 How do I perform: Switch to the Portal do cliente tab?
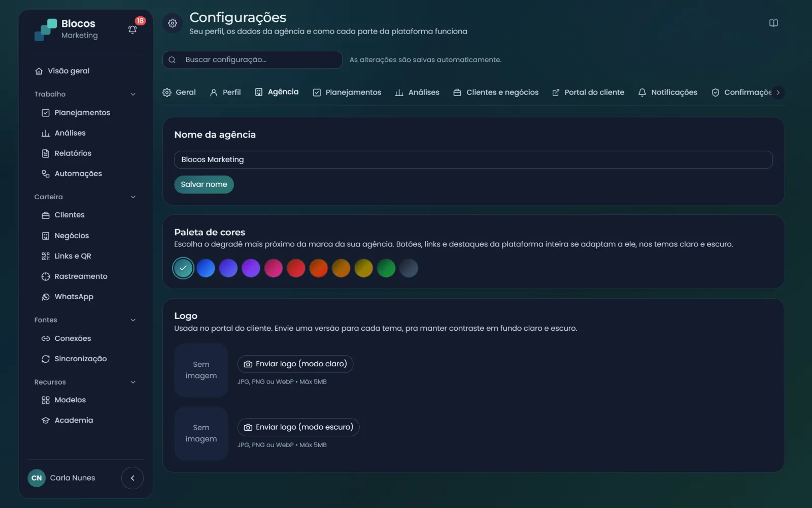pos(588,92)
